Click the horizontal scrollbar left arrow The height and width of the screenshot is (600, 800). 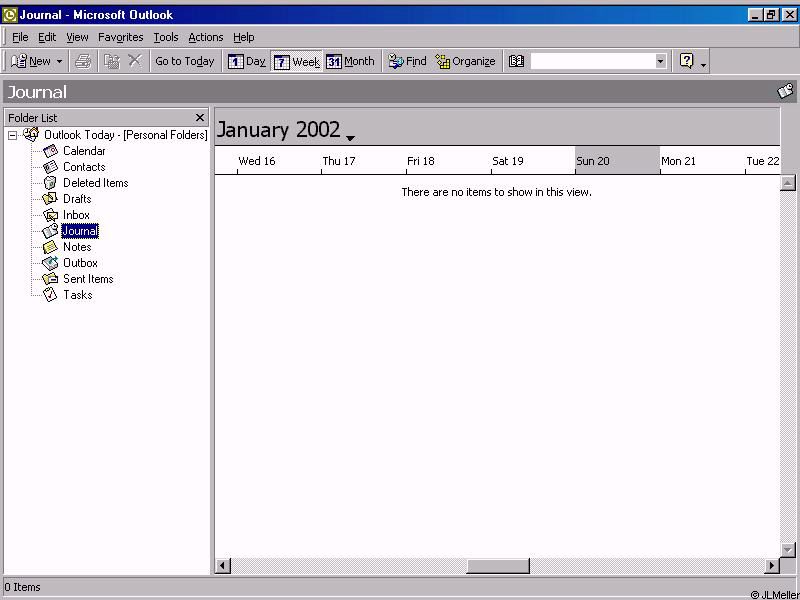pyautogui.click(x=222, y=565)
